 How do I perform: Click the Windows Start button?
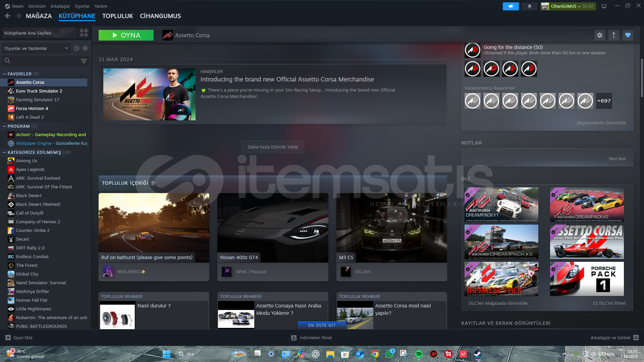click(166, 354)
